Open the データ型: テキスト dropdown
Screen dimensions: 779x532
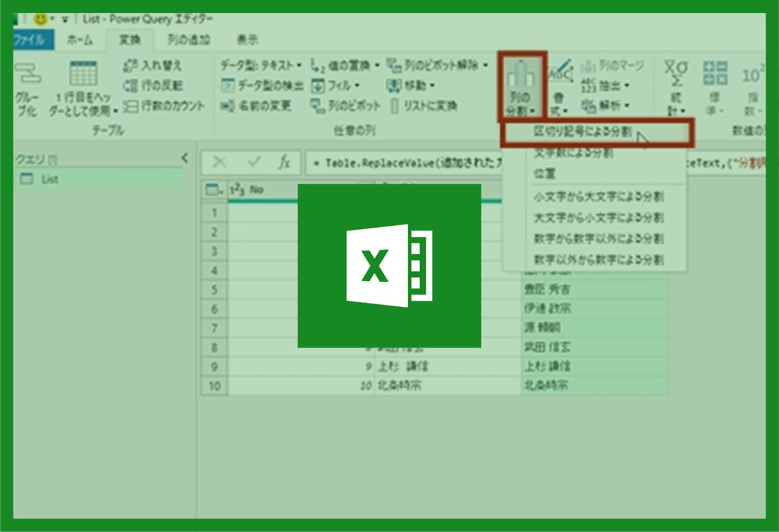299,66
